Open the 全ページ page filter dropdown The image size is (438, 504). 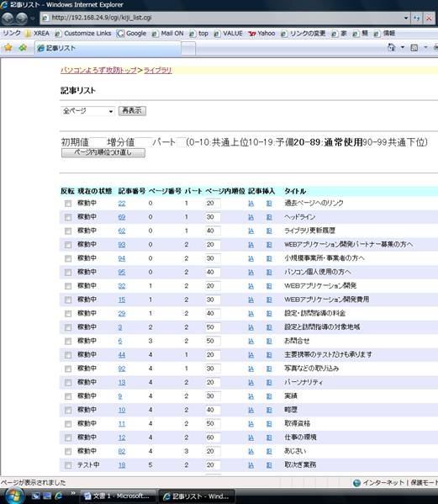point(87,111)
